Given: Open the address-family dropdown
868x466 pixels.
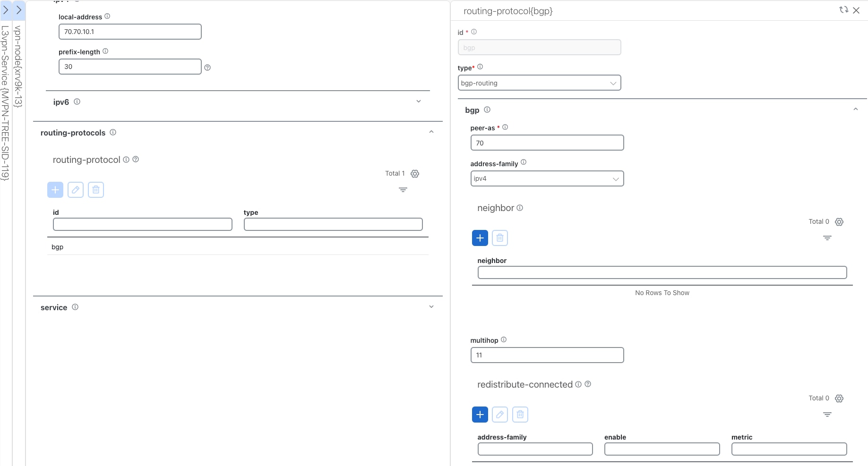Looking at the screenshot, I should click(615, 178).
